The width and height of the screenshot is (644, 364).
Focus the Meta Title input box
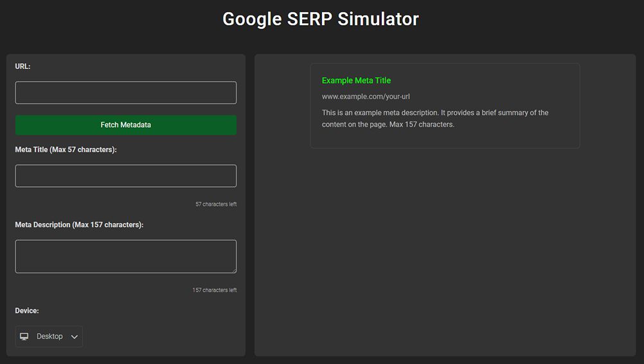click(126, 176)
